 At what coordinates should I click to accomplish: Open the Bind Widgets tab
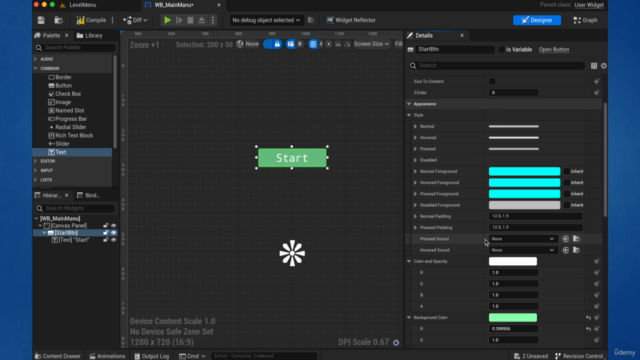pos(88,196)
